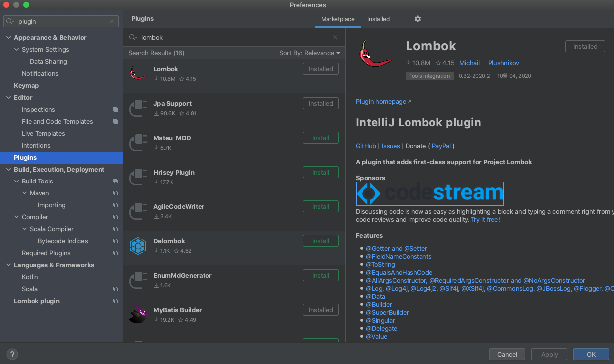Click the OK button

tap(591, 354)
